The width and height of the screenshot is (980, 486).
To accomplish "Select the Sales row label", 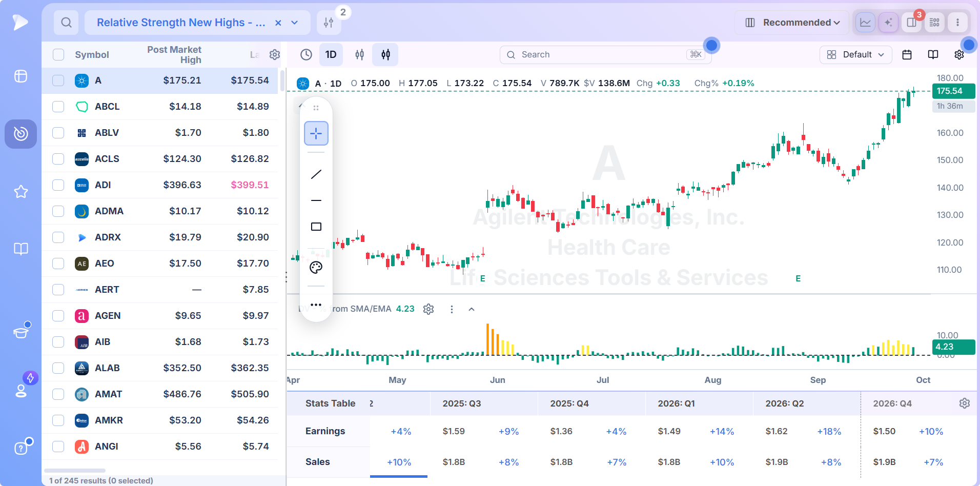I will pos(318,462).
